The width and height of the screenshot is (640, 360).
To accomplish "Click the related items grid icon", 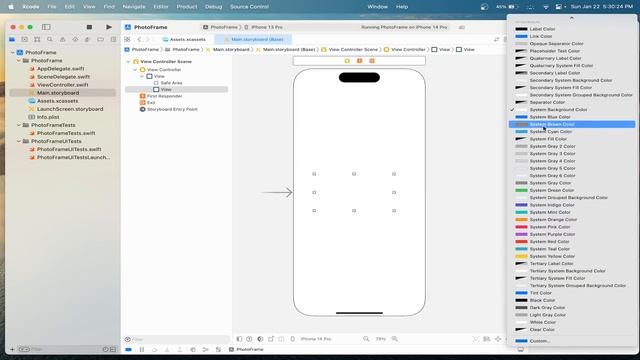I will [x=127, y=40].
